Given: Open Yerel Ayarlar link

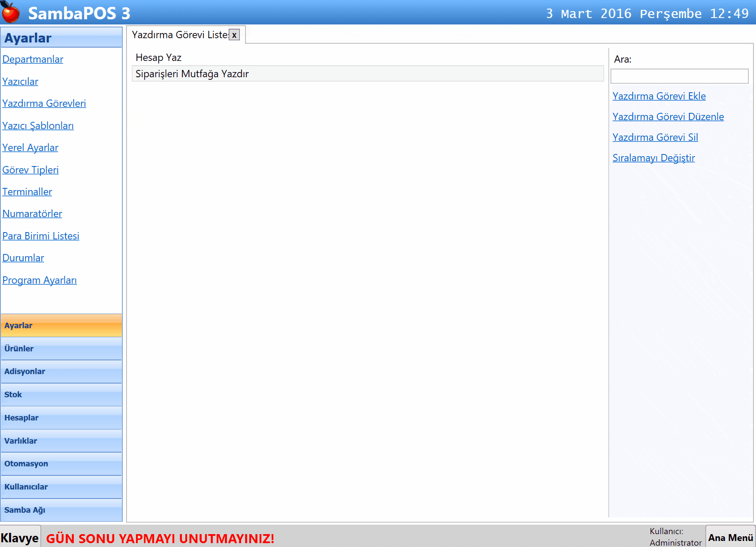Looking at the screenshot, I should (30, 148).
